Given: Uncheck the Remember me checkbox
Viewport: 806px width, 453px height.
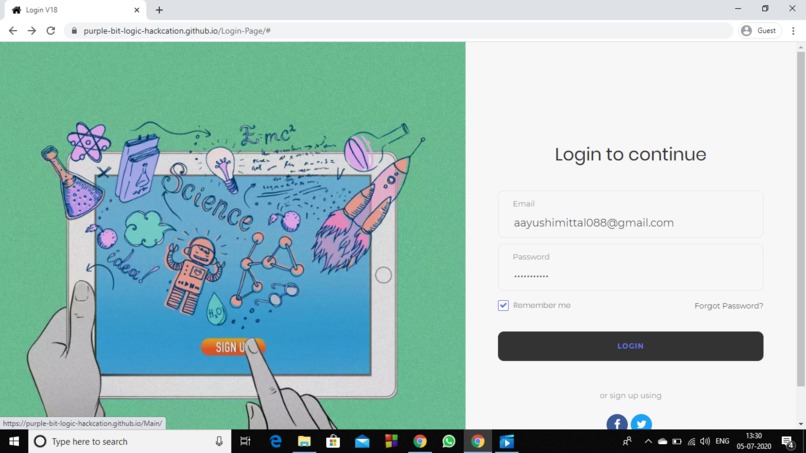Looking at the screenshot, I should coord(503,305).
